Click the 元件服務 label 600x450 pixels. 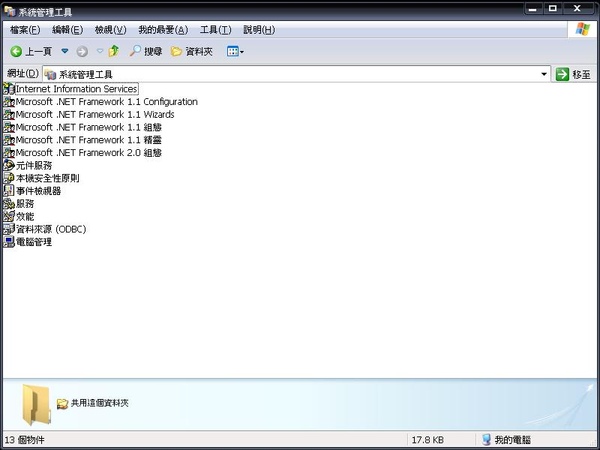pyautogui.click(x=34, y=165)
